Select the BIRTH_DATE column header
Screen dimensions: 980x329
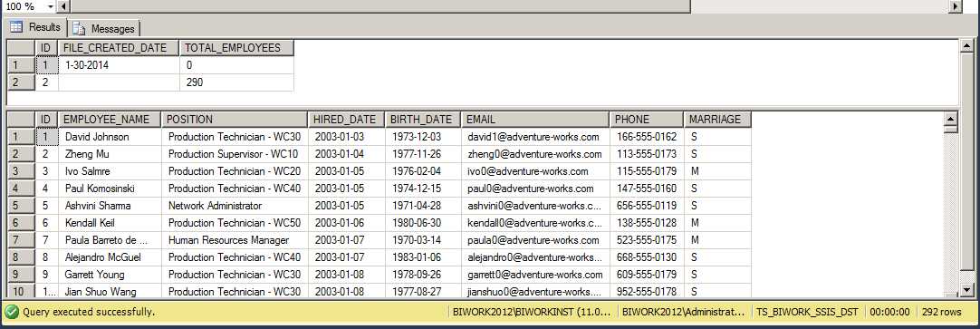[423, 120]
